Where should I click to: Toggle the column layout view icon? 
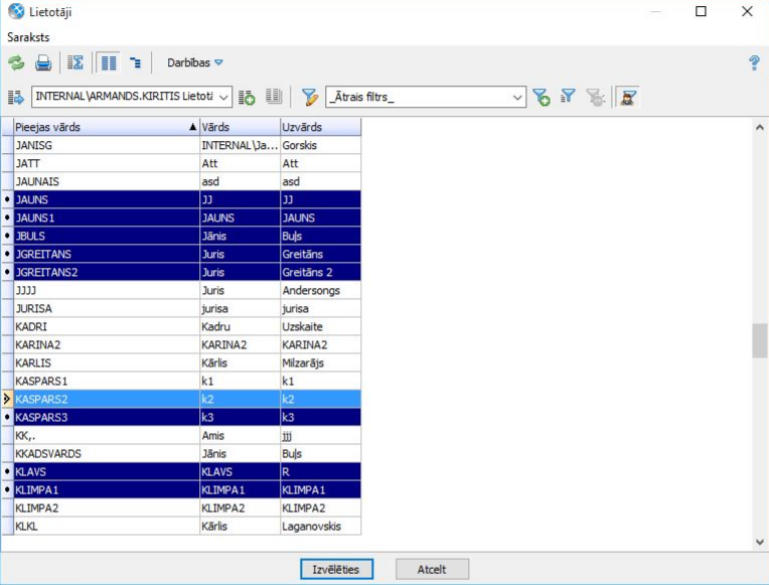click(108, 63)
